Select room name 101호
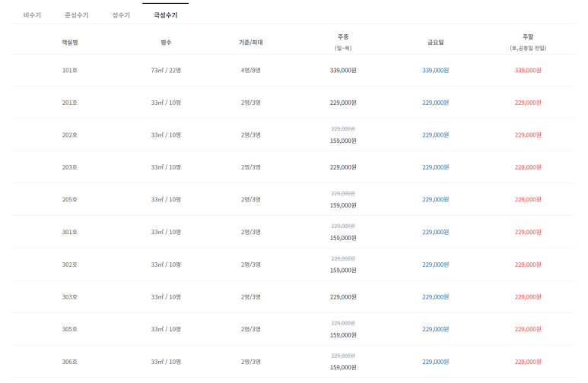This screenshot has height=383, width=588. coord(70,70)
